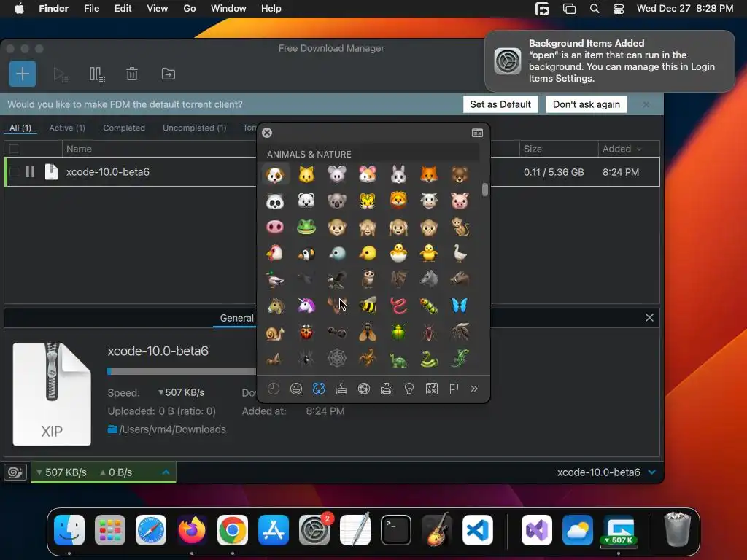Click Set as Default button
The image size is (747, 560).
click(500, 104)
